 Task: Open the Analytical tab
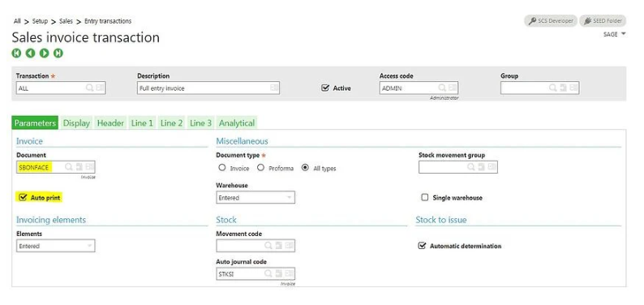[237, 122]
